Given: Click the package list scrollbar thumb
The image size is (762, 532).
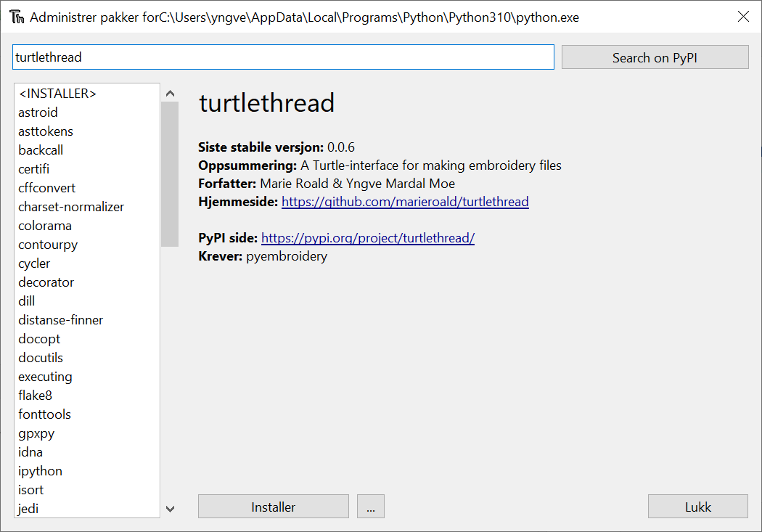Looking at the screenshot, I should coord(170,174).
